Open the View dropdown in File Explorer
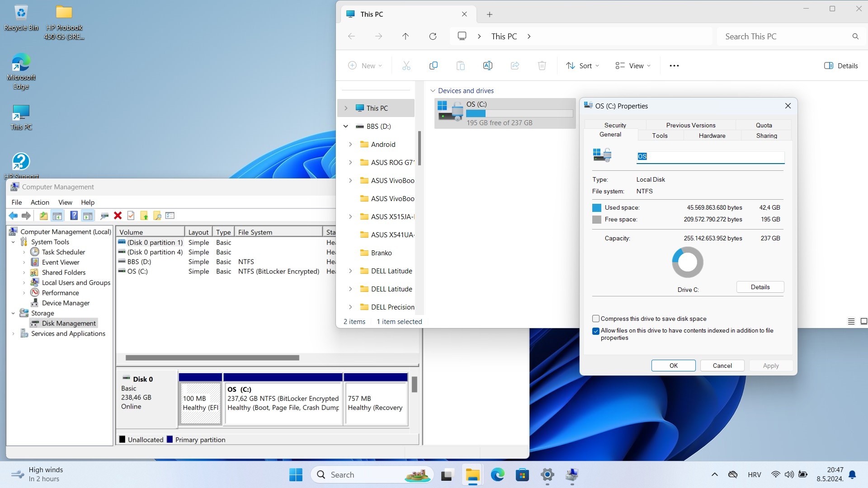This screenshot has height=488, width=868. [633, 66]
